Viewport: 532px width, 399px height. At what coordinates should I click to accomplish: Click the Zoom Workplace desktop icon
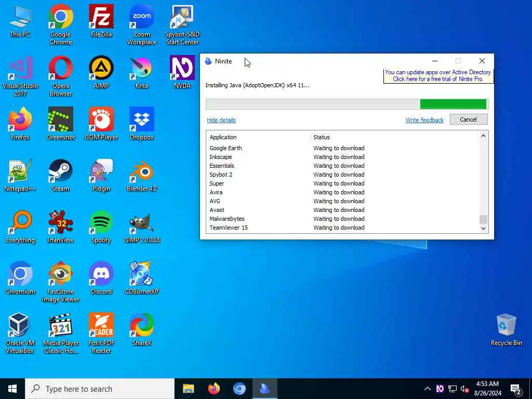[x=142, y=24]
